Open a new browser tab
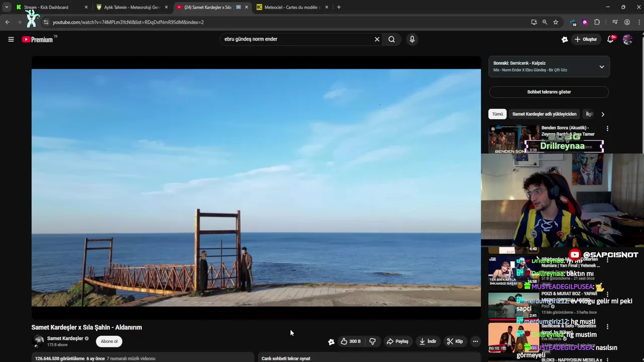The width and height of the screenshot is (644, 362). coord(339,7)
